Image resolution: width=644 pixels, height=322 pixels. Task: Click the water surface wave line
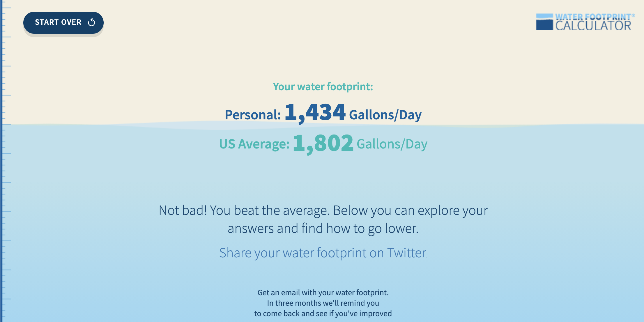tap(322, 125)
